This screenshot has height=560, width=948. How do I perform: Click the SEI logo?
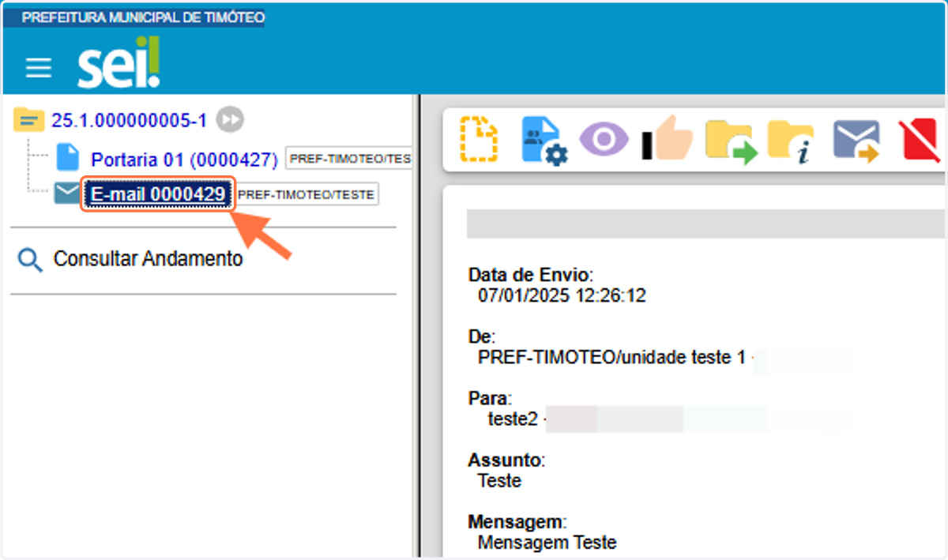(118, 63)
